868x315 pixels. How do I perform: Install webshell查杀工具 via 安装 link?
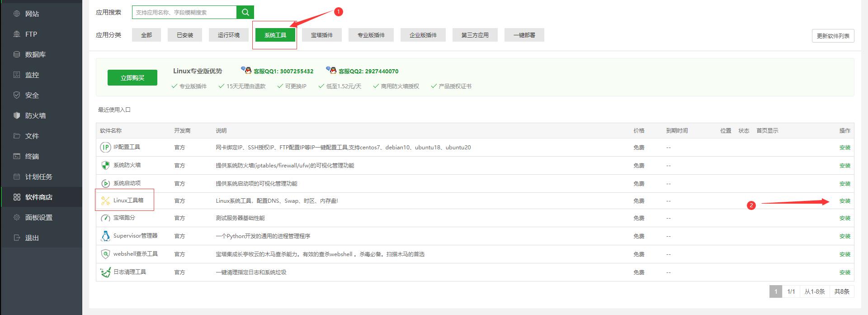click(x=845, y=254)
